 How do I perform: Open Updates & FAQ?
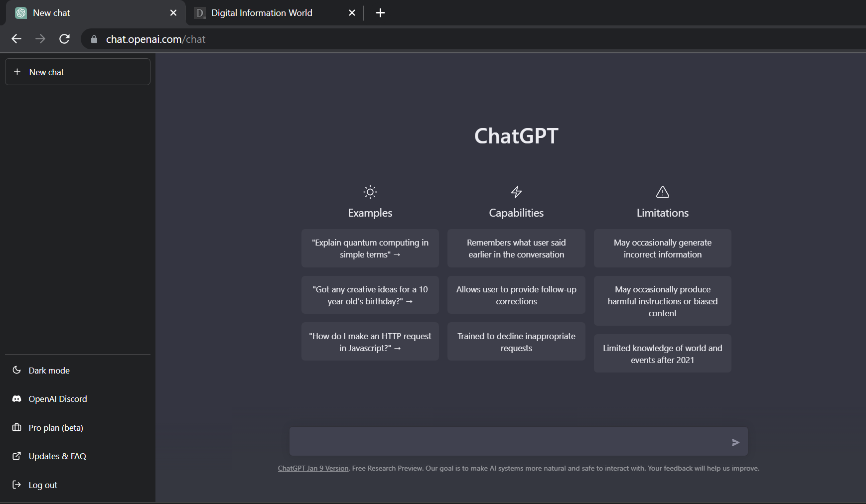[78, 456]
